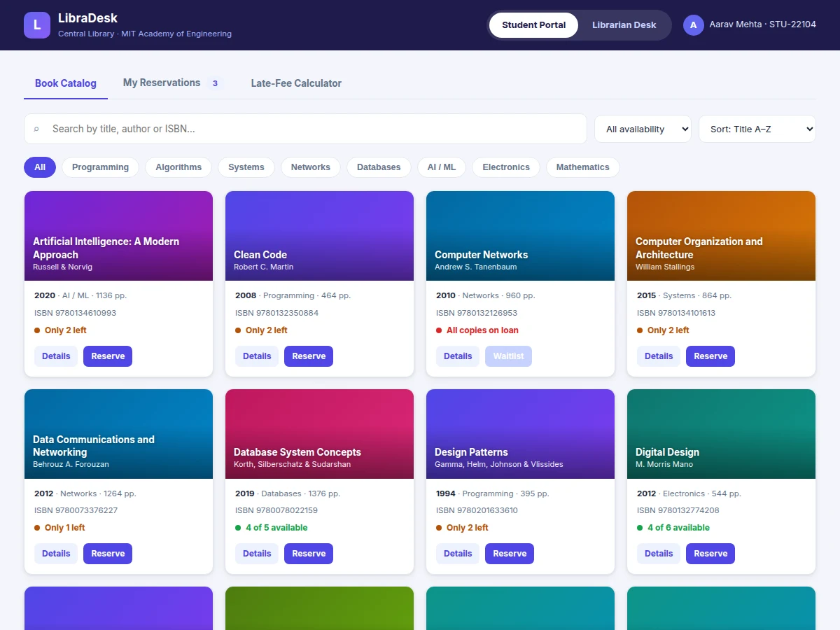Open Details for Computer Networks
The image size is (840, 630).
tap(458, 356)
